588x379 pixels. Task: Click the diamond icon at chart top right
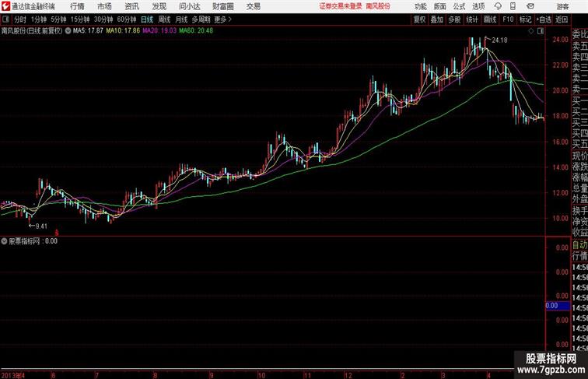(x=531, y=31)
